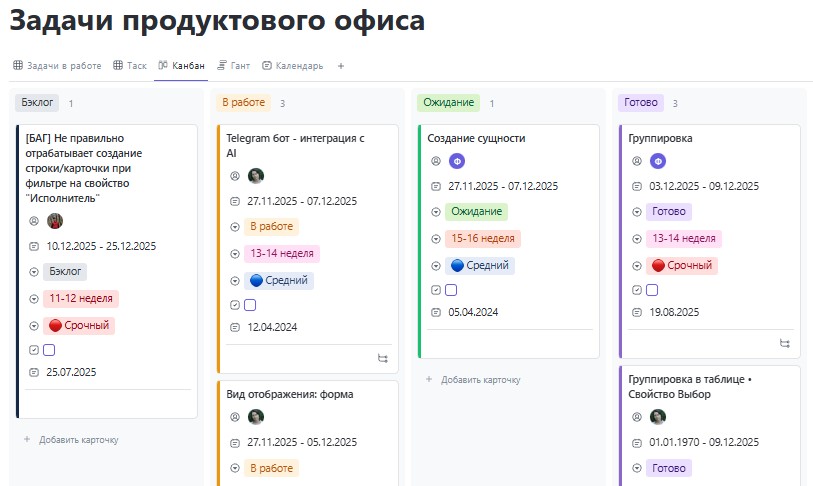Open Срочный priority tag on [БАГ] card

point(79,325)
